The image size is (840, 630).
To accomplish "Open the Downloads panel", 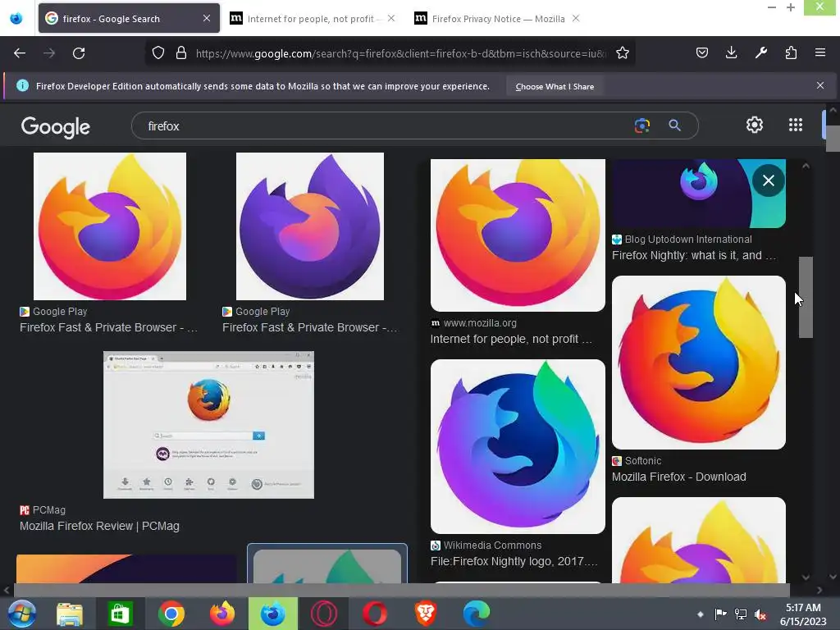I will click(x=731, y=52).
